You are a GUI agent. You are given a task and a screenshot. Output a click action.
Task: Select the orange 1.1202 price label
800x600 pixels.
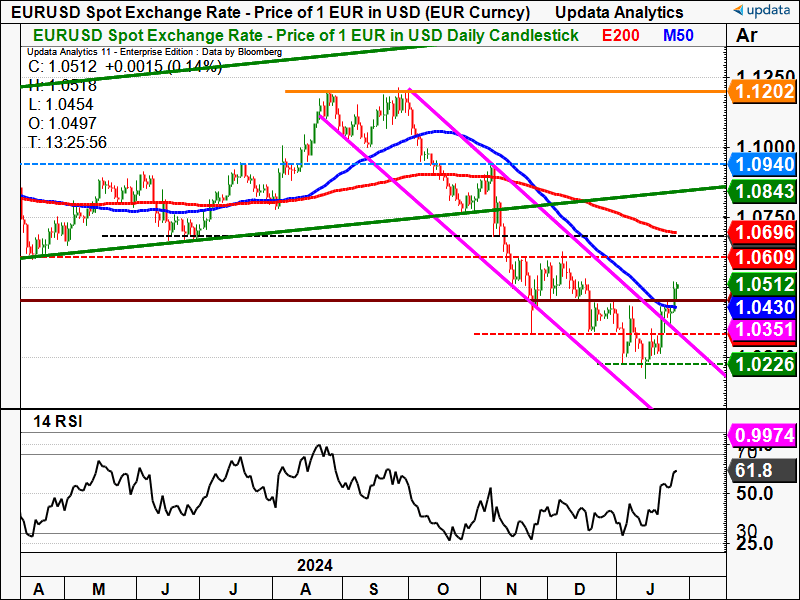tap(763, 92)
